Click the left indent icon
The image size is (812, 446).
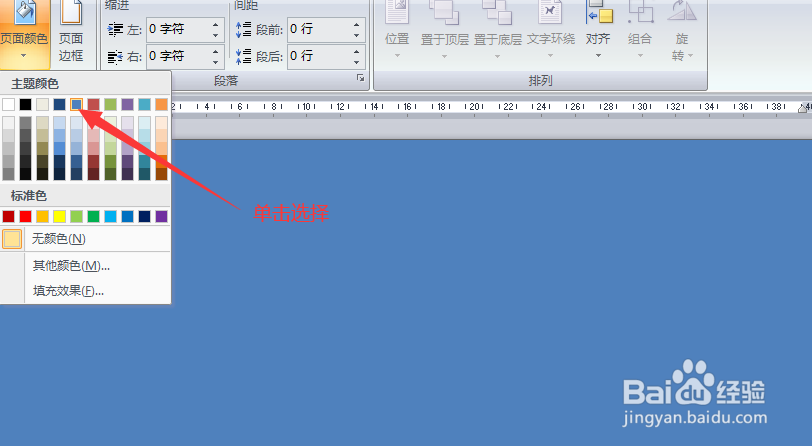115,30
